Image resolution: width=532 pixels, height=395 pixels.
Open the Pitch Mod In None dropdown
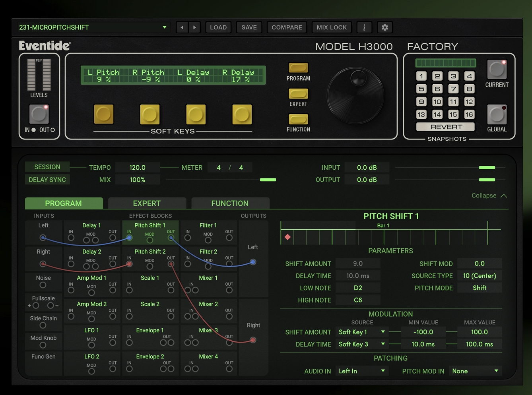[x=475, y=371]
